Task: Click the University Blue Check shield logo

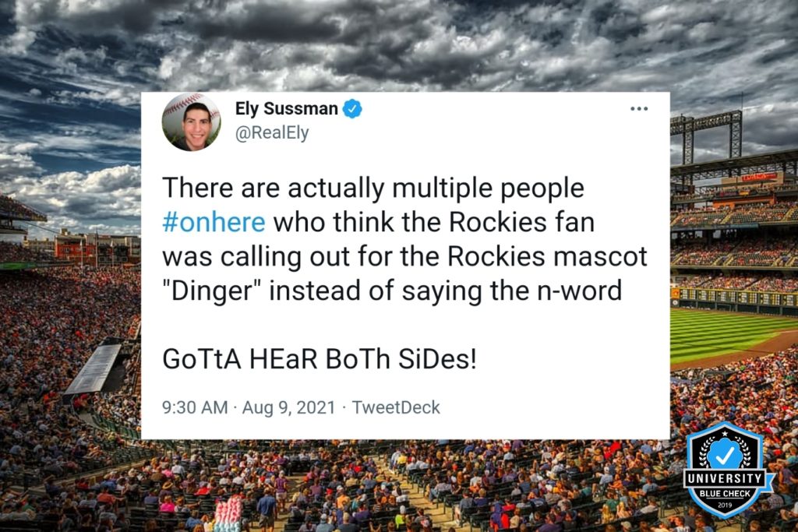Action: tap(725, 470)
